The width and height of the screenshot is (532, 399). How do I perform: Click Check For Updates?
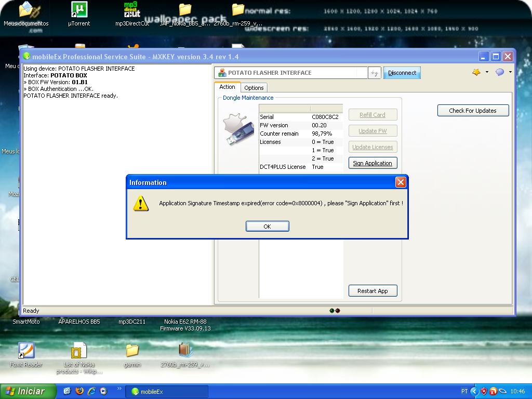tap(473, 111)
